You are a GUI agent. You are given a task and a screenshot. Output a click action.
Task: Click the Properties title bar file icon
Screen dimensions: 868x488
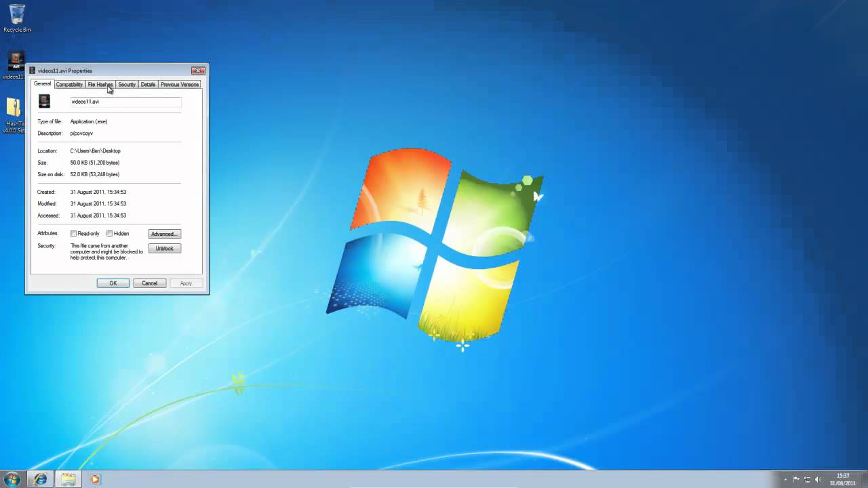click(x=32, y=70)
